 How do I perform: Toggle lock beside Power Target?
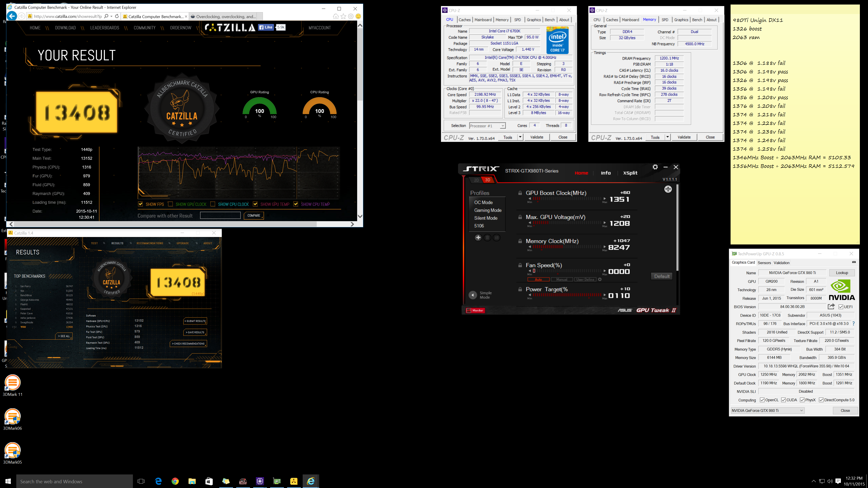(520, 290)
